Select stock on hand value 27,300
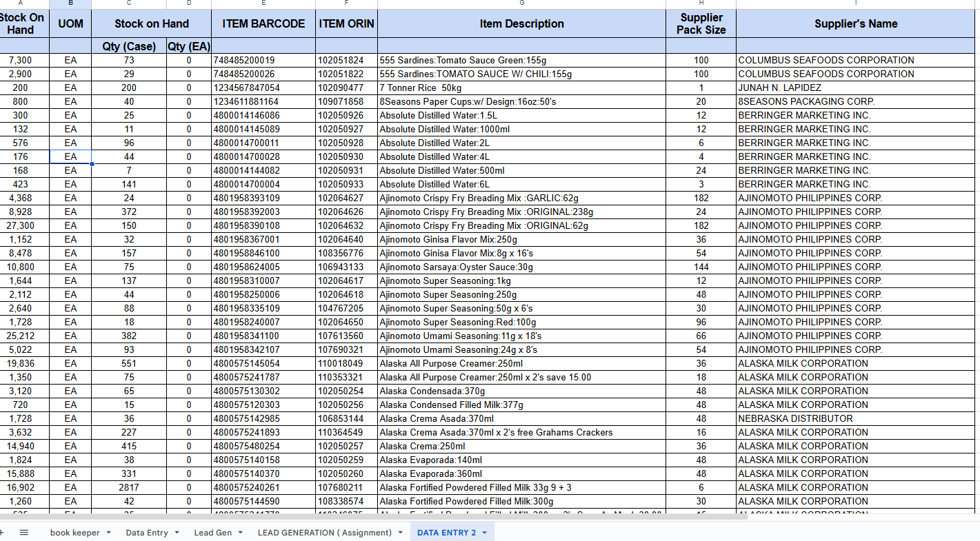 click(x=24, y=225)
